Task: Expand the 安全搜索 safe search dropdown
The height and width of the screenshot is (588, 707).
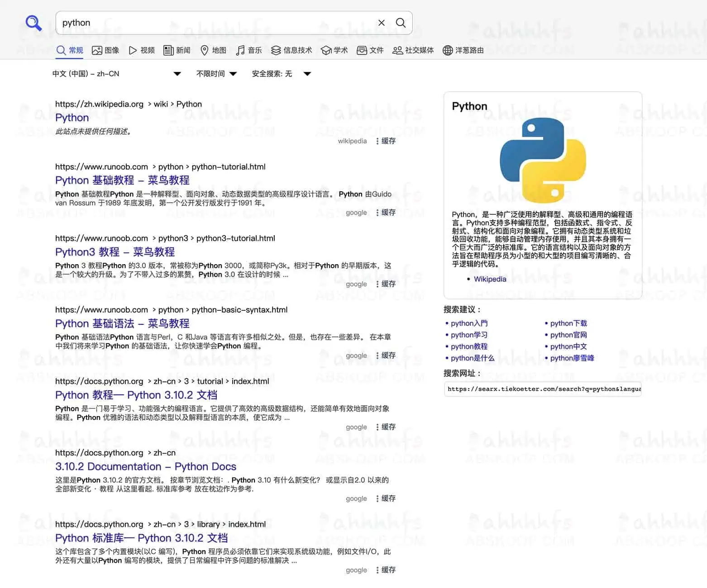Action: [281, 74]
